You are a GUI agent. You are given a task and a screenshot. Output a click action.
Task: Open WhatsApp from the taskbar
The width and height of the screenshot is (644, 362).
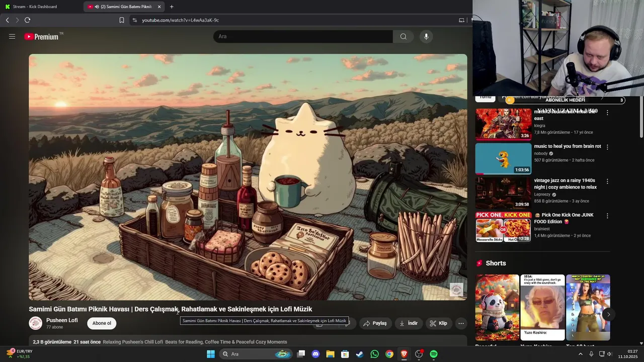tap(374, 354)
